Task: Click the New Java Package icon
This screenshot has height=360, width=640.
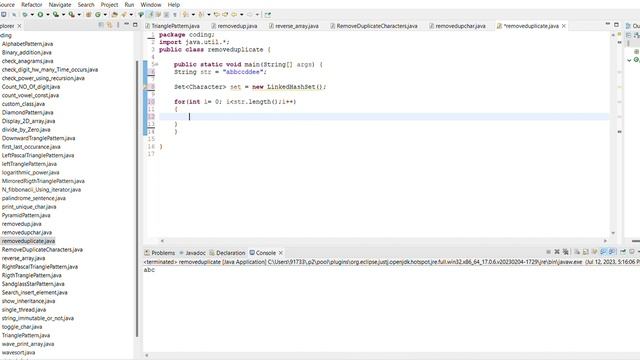Action: [88, 14]
